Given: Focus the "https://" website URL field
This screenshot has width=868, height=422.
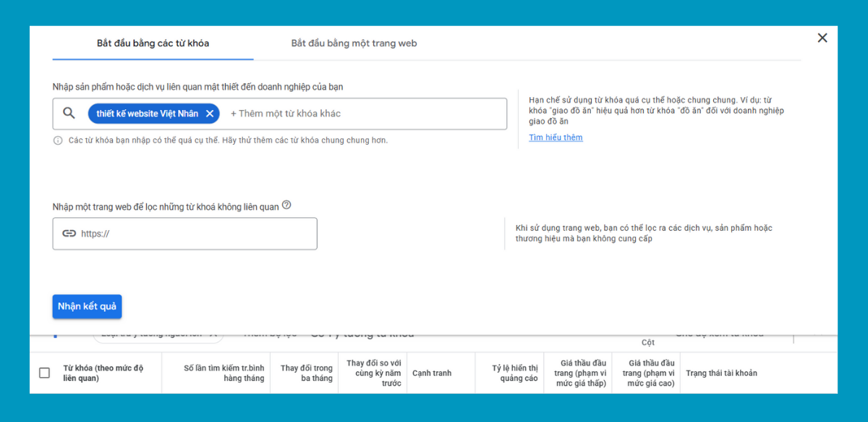Looking at the screenshot, I should coord(195,234).
